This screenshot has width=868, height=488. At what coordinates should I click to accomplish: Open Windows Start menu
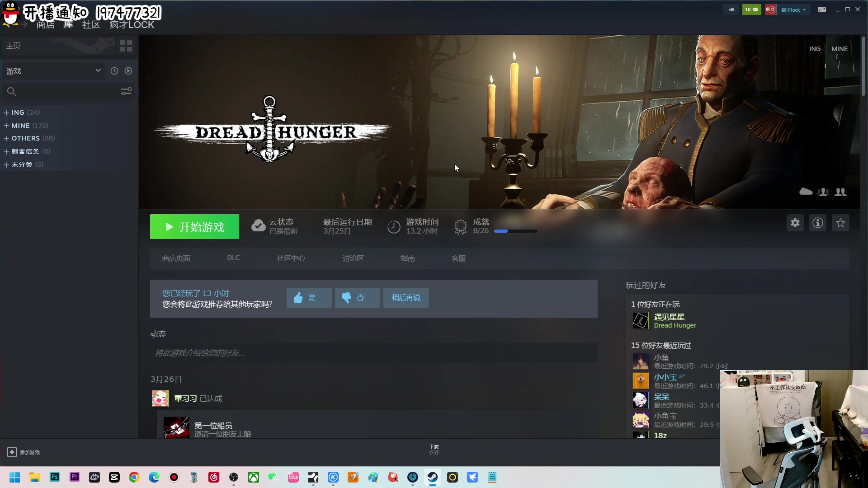point(15,477)
